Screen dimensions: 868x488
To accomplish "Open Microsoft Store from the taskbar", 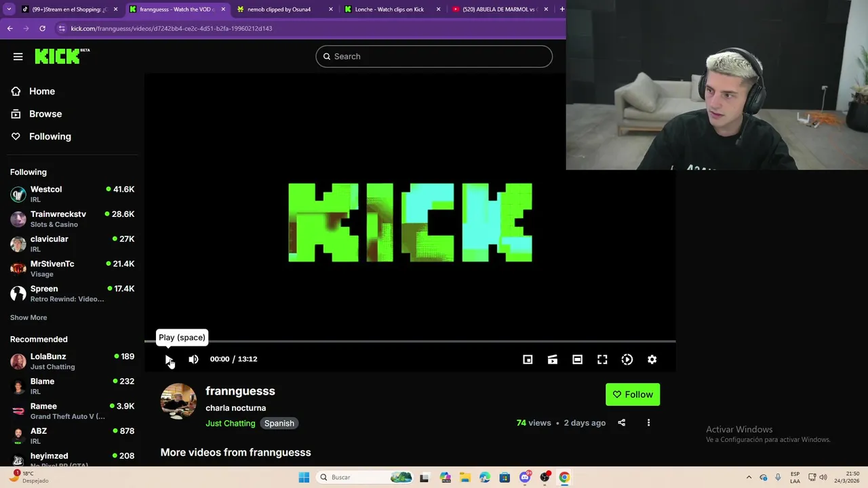I will [x=505, y=477].
